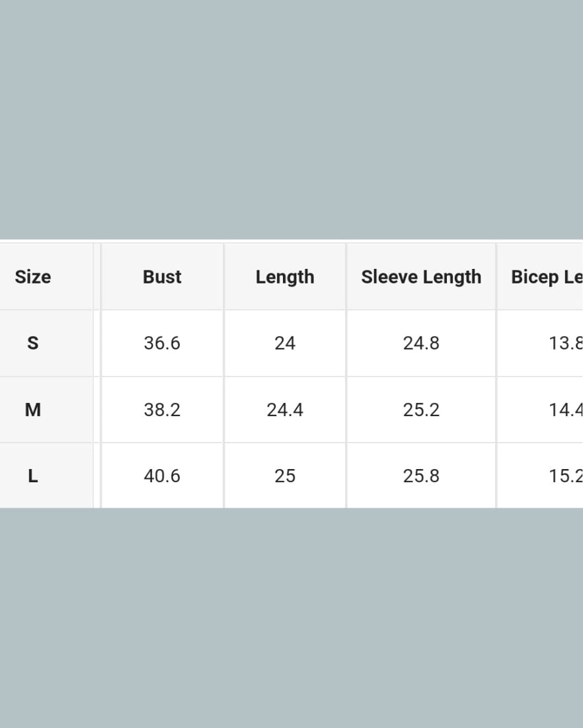Click the 40.6 bust value for size L
This screenshot has width=583, height=728.
162,476
